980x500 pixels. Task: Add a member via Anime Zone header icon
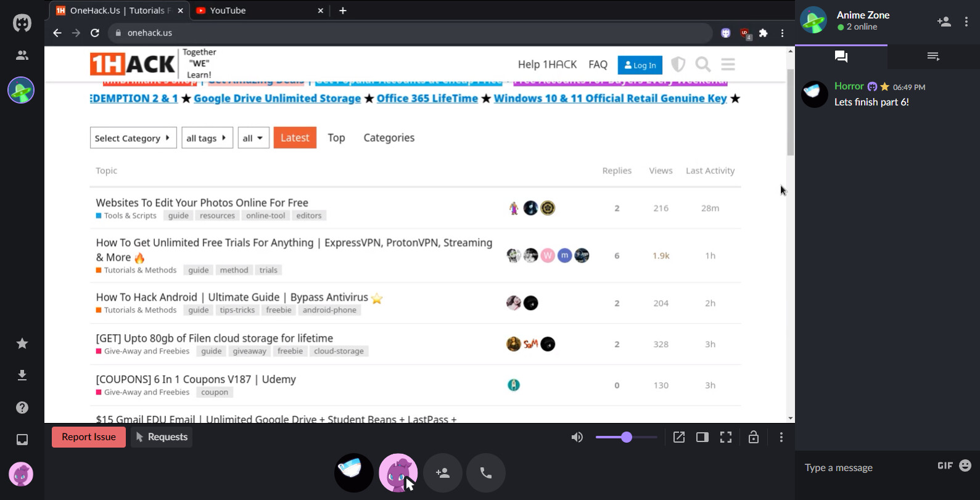(944, 22)
